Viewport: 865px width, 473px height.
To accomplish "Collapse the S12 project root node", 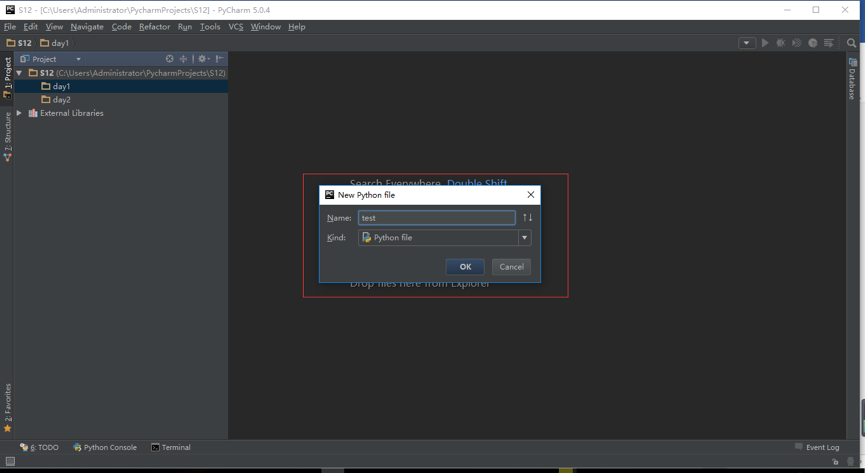I will coord(19,73).
